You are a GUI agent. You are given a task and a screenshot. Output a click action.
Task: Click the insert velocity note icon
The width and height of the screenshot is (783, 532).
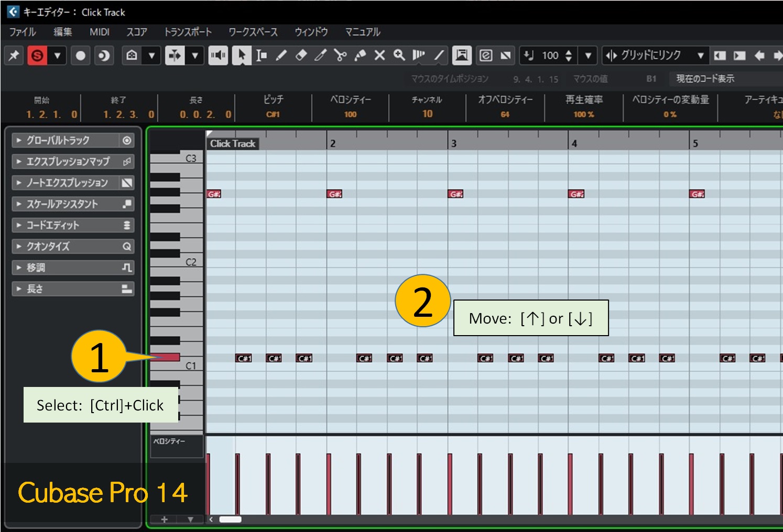[x=529, y=55]
